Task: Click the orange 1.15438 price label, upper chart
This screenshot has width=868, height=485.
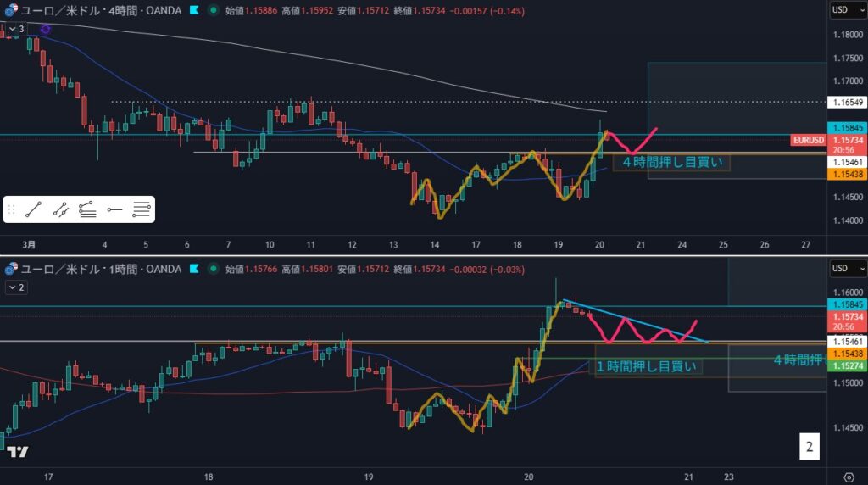Action: pos(845,173)
